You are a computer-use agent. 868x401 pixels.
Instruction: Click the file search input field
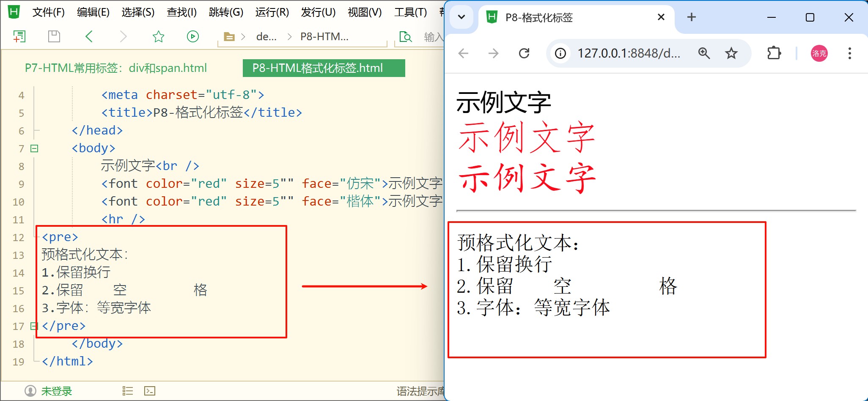pyautogui.click(x=433, y=37)
